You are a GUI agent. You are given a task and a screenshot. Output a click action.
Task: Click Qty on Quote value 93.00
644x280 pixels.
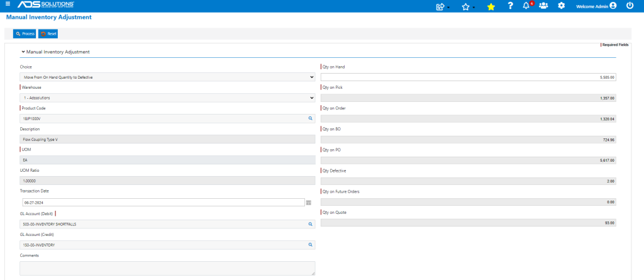point(468,223)
